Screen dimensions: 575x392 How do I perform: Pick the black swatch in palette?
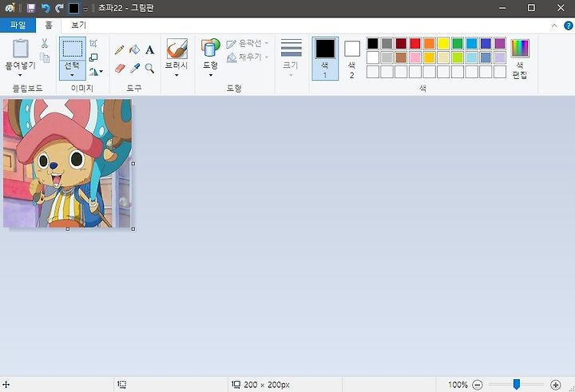click(373, 44)
